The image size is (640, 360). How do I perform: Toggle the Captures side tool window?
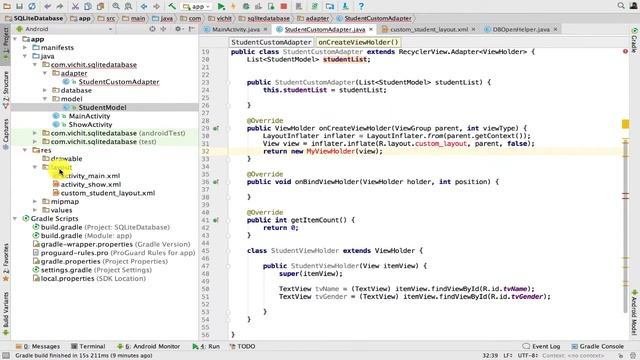coord(6,134)
